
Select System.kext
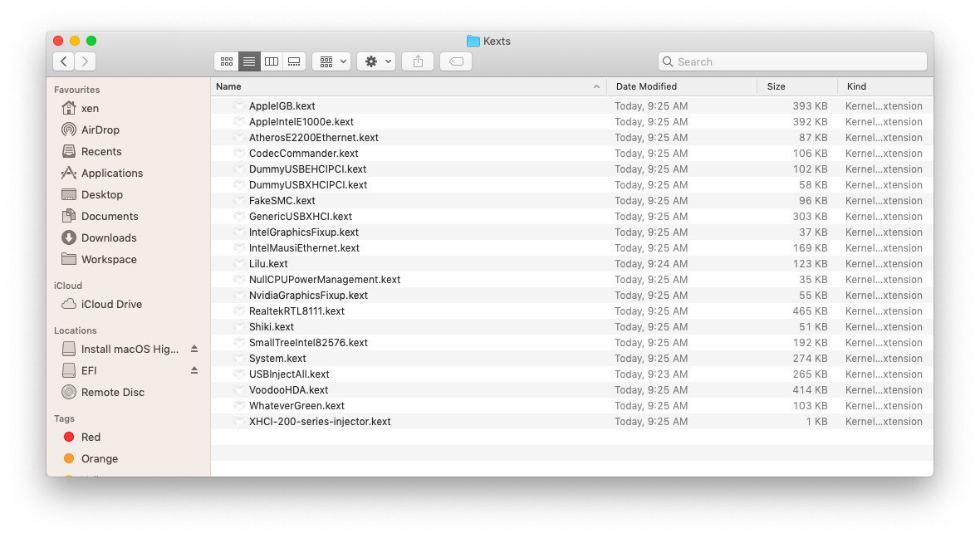(x=277, y=359)
